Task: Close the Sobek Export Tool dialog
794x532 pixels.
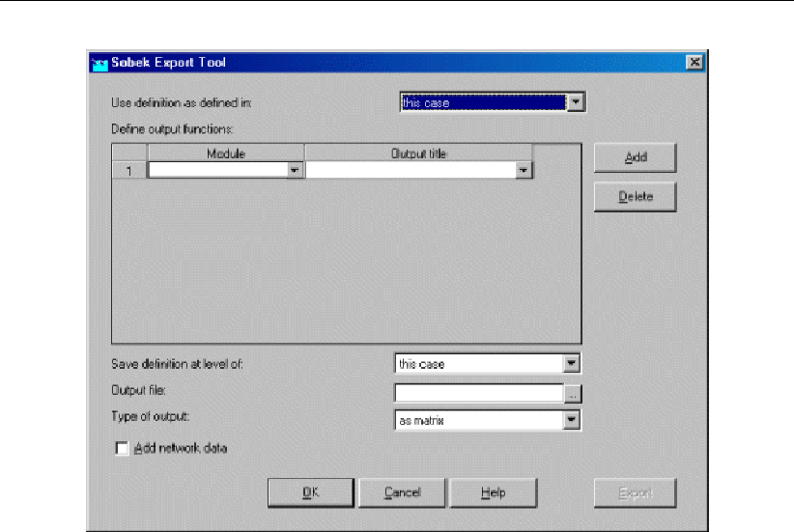Action: tap(695, 62)
